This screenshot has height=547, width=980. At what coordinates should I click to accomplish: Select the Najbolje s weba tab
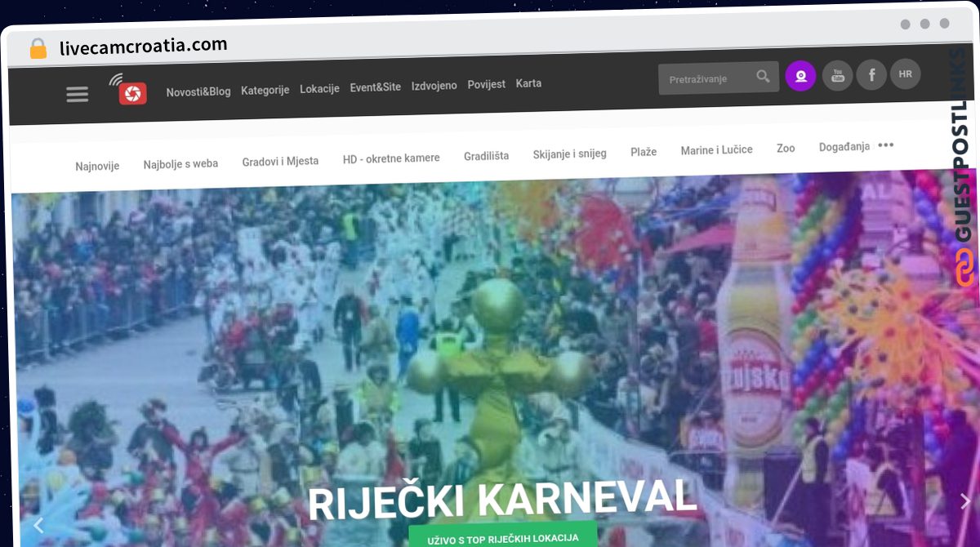click(180, 163)
